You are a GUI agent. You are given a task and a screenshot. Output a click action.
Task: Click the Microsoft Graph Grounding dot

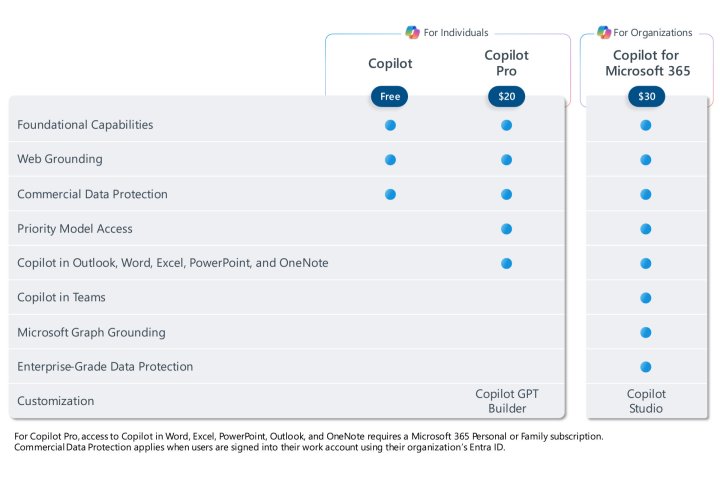pos(646,332)
